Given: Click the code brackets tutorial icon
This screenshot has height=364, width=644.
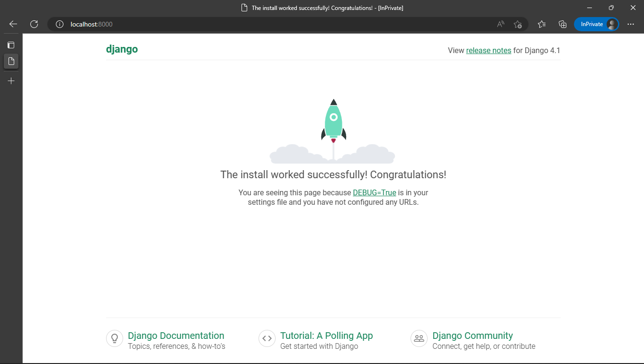Looking at the screenshot, I should (x=267, y=338).
